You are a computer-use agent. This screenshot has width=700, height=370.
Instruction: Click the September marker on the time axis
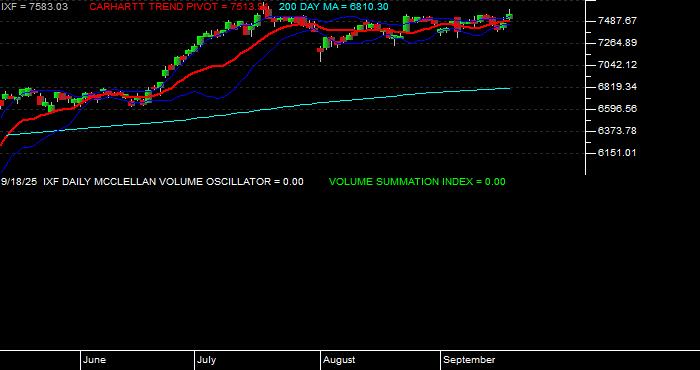pos(469,360)
